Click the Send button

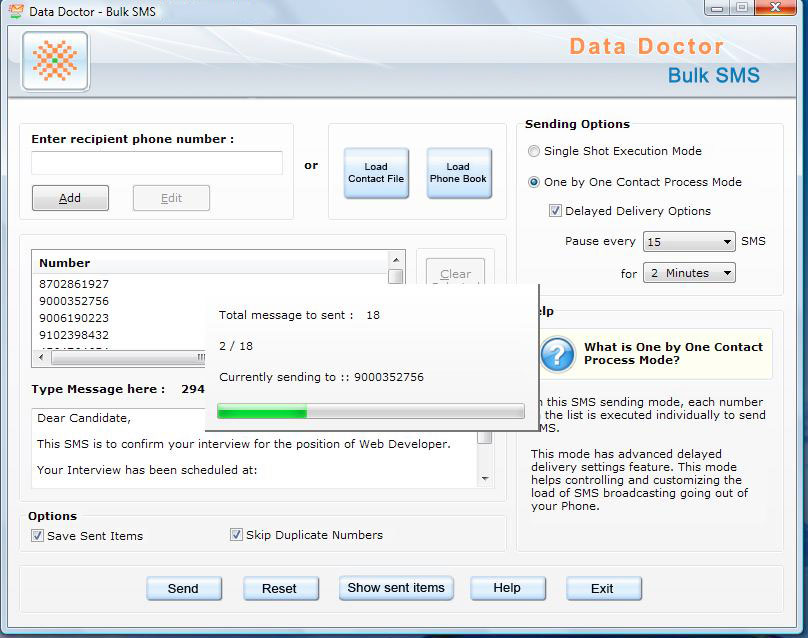coord(183,588)
